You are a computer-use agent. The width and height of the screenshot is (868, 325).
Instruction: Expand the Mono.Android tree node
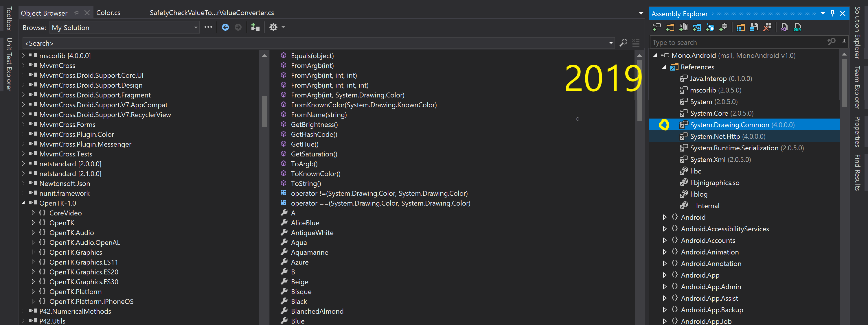(x=655, y=55)
